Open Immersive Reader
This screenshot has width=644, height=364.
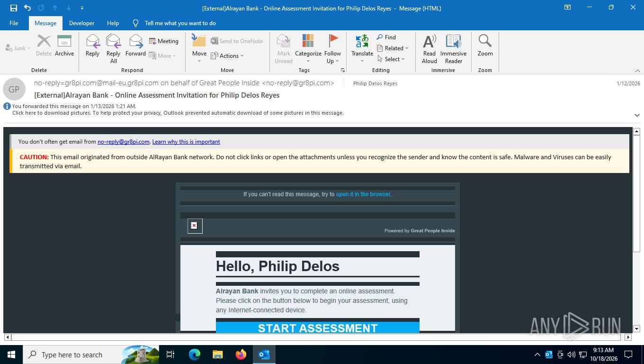coord(454,48)
